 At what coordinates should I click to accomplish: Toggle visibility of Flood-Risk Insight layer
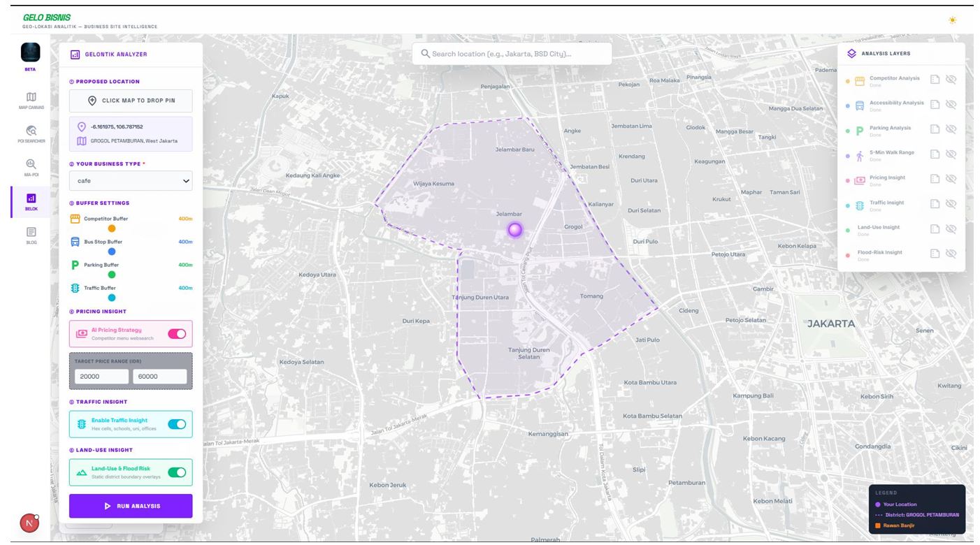[951, 254]
